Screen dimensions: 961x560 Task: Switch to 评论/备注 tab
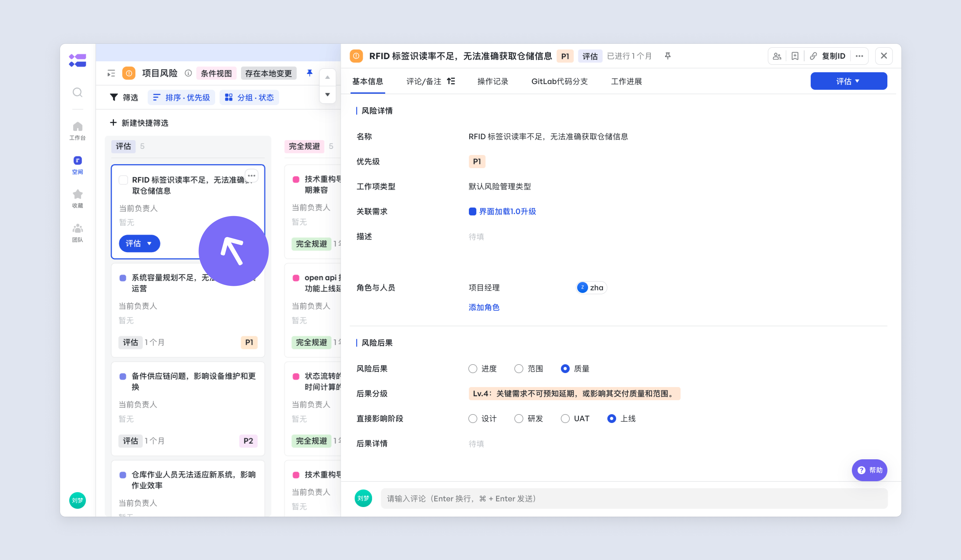click(x=423, y=81)
